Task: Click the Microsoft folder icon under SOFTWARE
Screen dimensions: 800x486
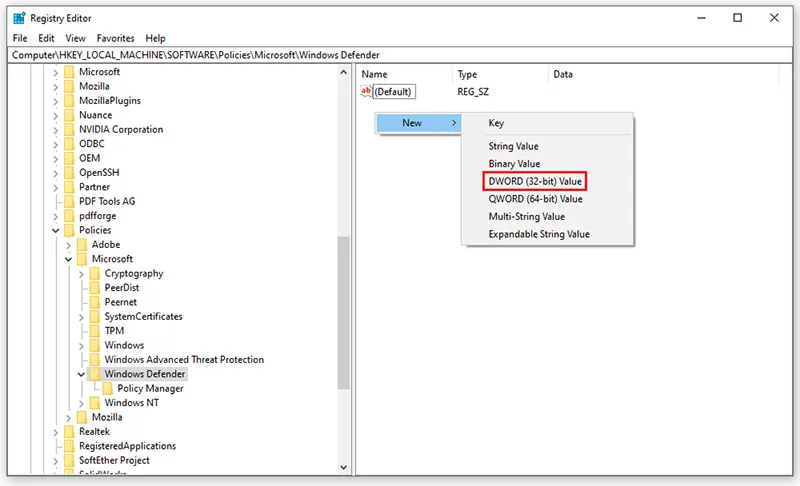Action: [69, 72]
